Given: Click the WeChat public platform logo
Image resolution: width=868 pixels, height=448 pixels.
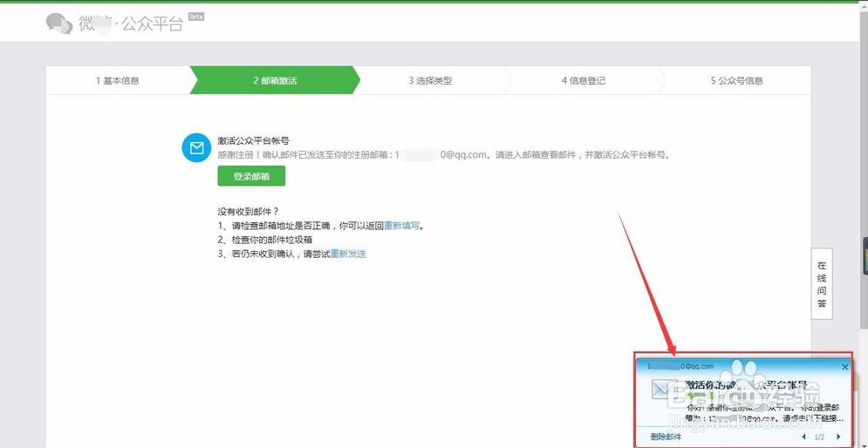Looking at the screenshot, I should coord(114,24).
